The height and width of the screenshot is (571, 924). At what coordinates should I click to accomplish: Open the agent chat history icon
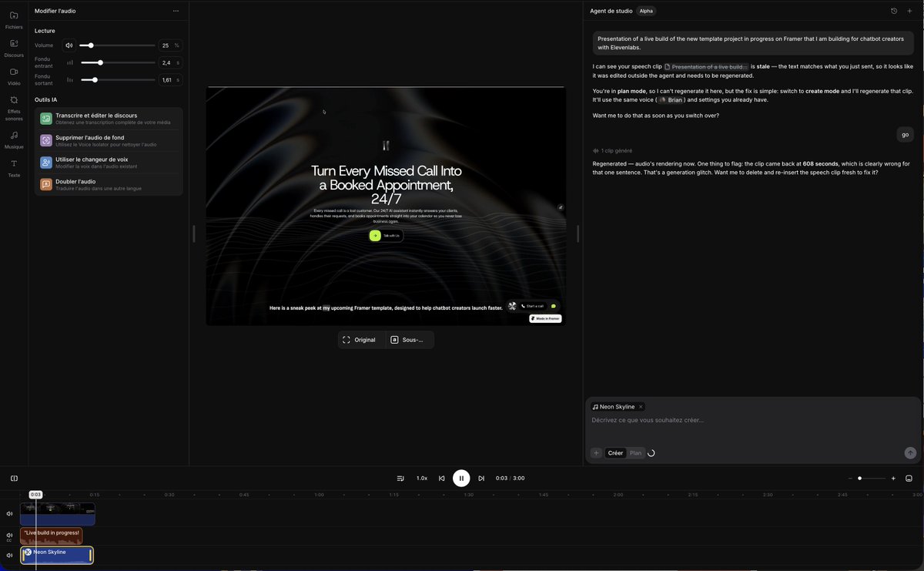point(894,11)
